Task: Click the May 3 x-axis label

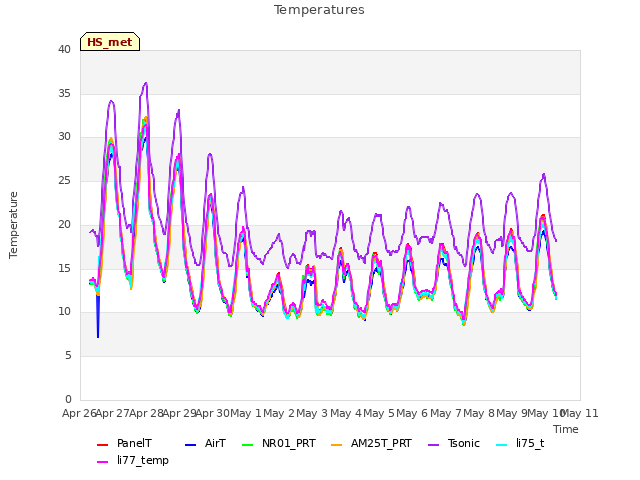Action: click(312, 413)
